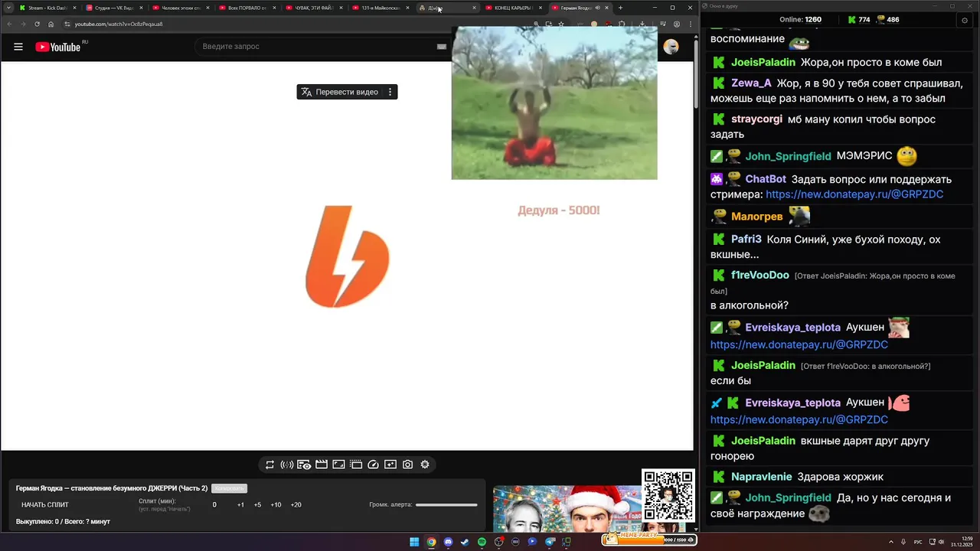The height and width of the screenshot is (551, 980).
Task: Open the YouTube account avatar menu
Action: point(671,47)
